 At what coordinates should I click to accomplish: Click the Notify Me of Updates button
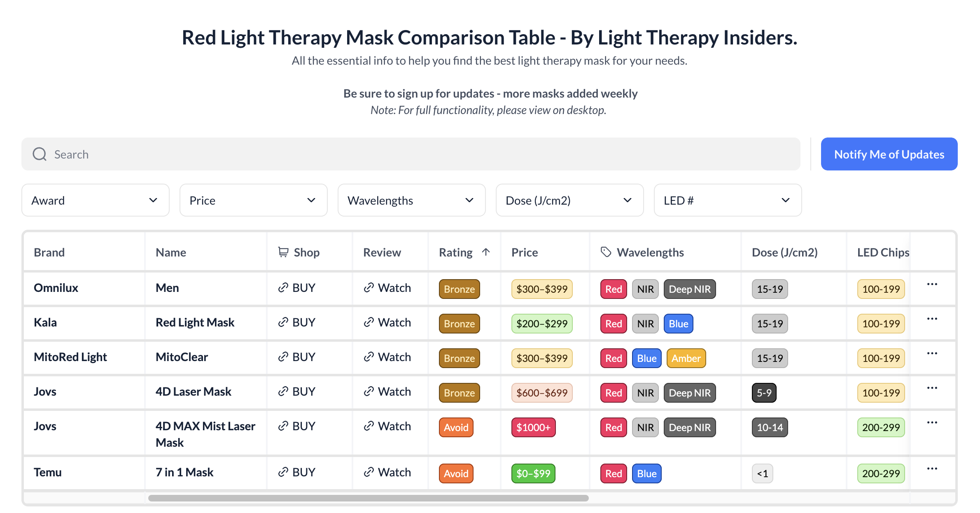[889, 154]
